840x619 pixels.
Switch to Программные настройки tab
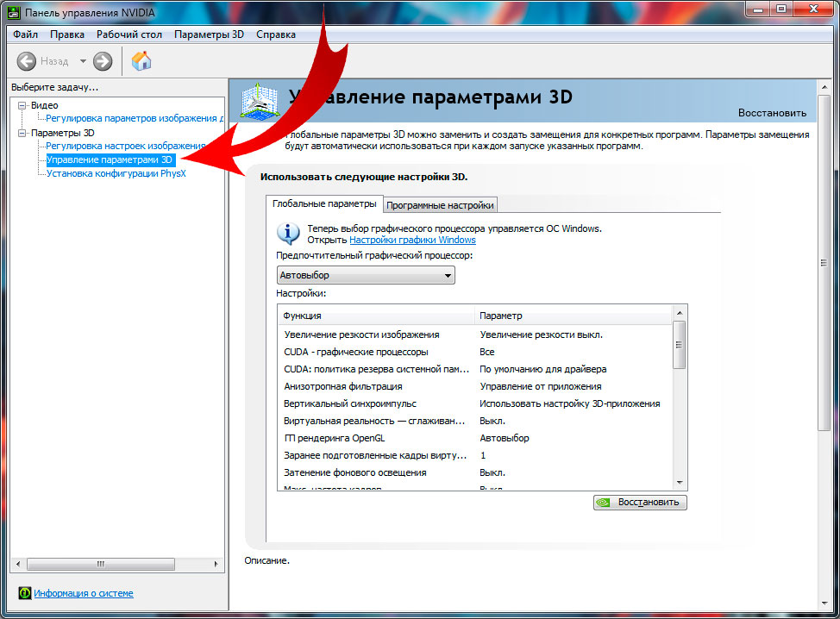pyautogui.click(x=440, y=205)
